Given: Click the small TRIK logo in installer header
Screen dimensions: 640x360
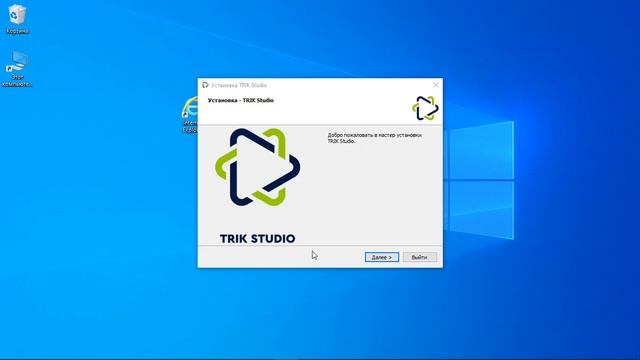Looking at the screenshot, I should (x=425, y=108).
